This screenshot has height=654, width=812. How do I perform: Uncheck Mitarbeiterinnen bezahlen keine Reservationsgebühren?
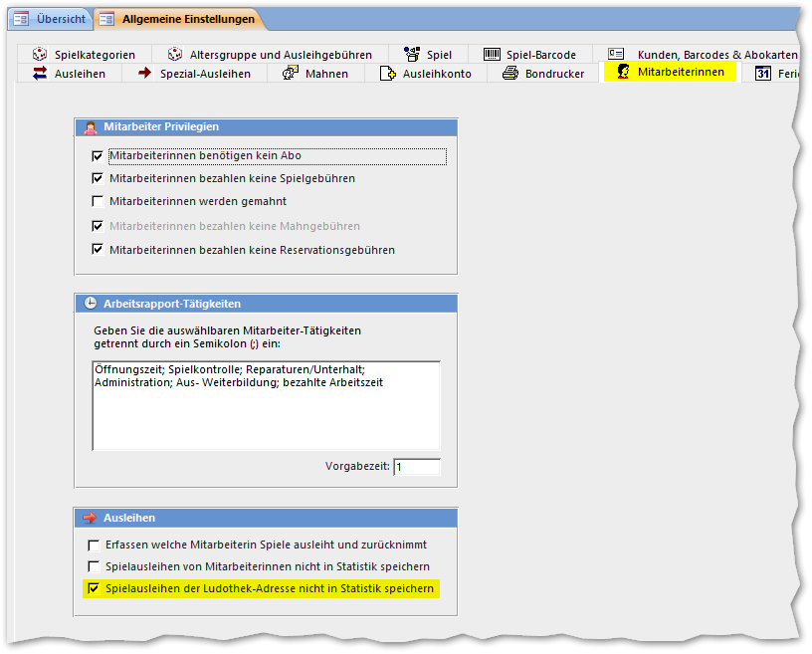point(98,249)
